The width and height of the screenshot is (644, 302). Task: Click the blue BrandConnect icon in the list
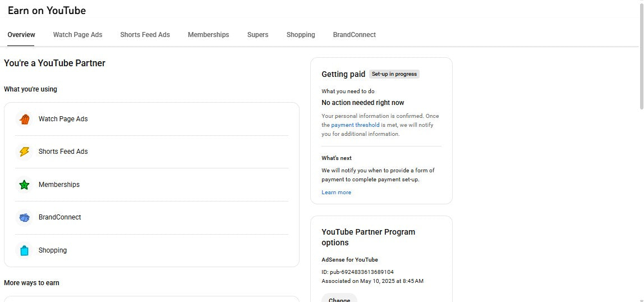click(x=24, y=217)
